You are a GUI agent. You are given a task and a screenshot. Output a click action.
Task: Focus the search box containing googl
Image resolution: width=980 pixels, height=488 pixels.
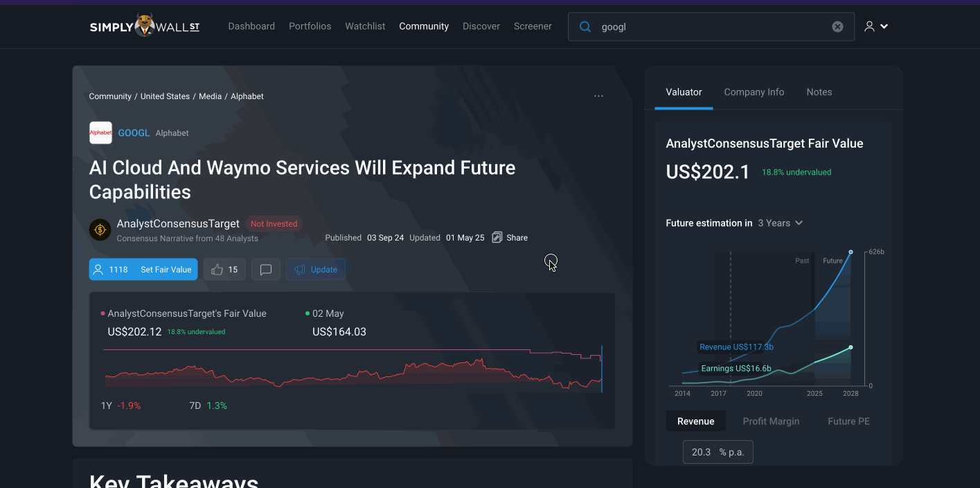[x=711, y=27]
